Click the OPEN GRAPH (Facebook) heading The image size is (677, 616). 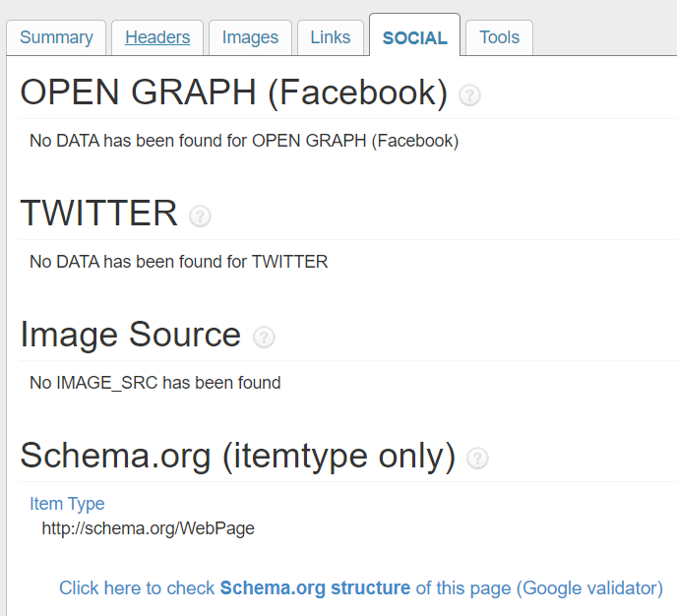(x=234, y=92)
